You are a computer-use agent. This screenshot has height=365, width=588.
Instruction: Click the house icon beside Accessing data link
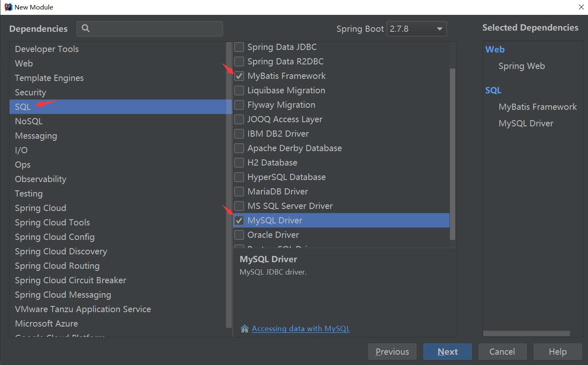245,329
